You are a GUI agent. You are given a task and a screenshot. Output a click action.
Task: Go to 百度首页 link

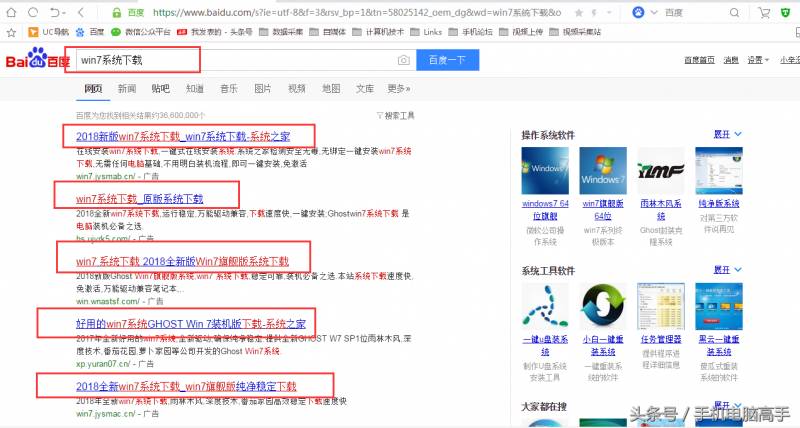tap(699, 60)
